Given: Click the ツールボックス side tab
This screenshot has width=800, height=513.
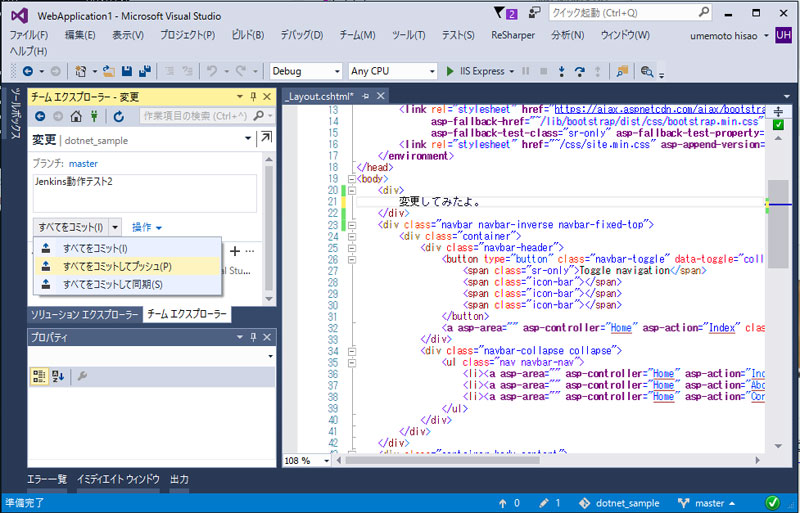Looking at the screenshot, I should point(16,113).
